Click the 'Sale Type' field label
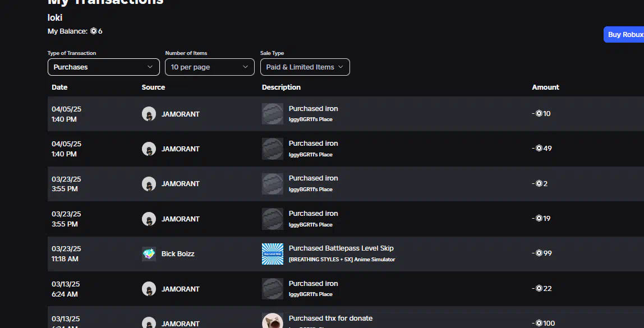This screenshot has width=644, height=328. tap(272, 53)
